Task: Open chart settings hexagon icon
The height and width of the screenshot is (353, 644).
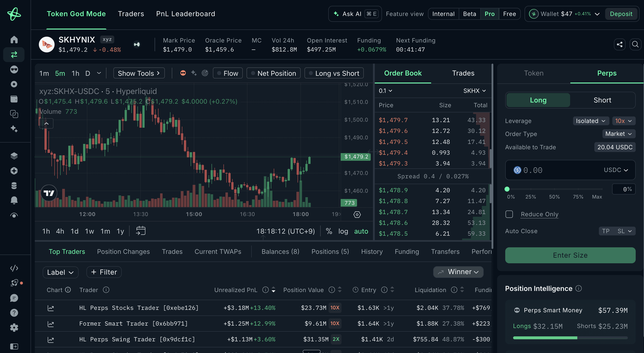Action: tap(357, 214)
